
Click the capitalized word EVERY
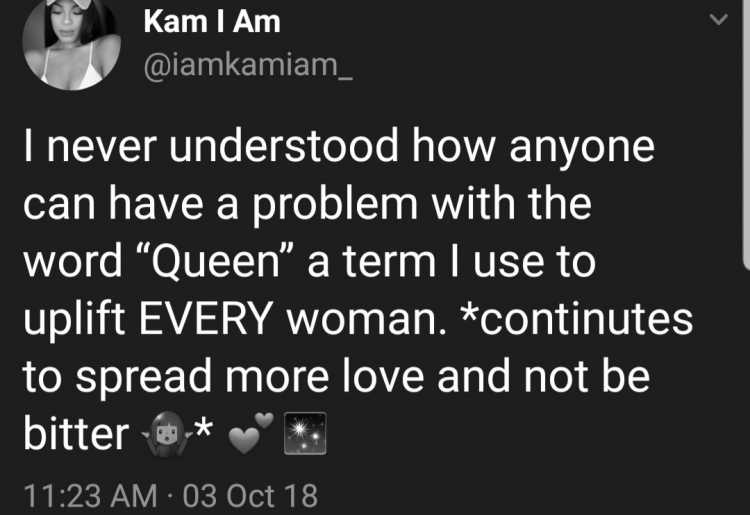206,319
